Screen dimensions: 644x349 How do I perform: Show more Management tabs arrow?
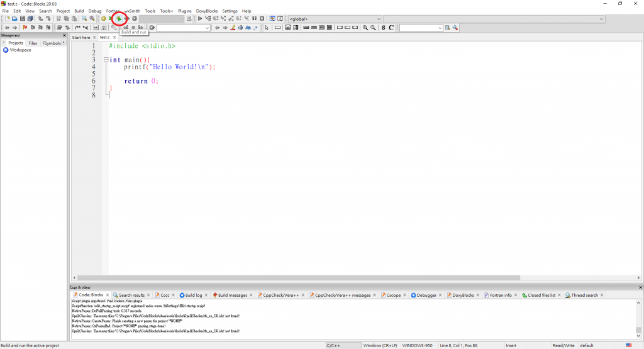64,43
